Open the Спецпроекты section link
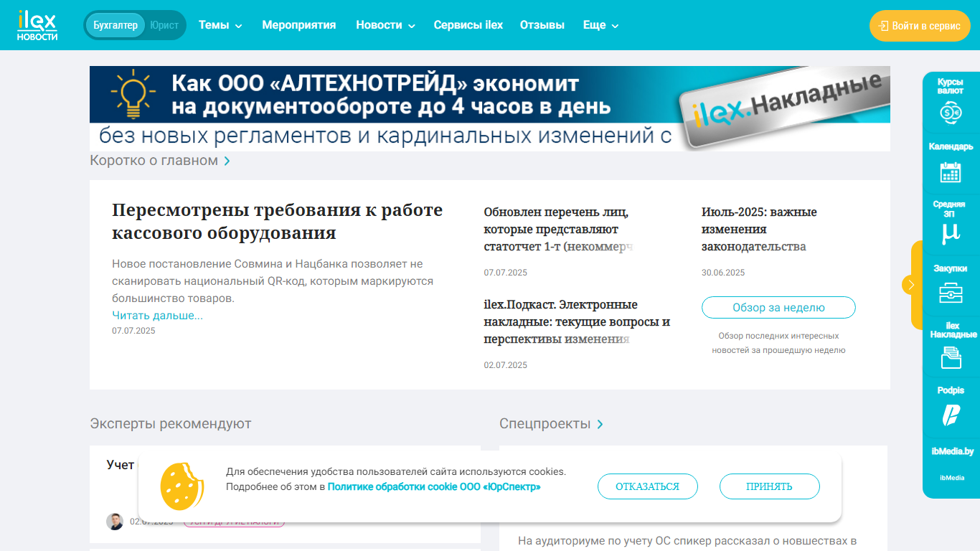 point(552,424)
